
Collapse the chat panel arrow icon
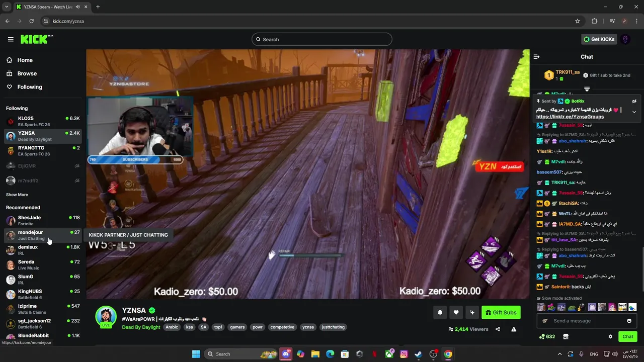[537, 57]
